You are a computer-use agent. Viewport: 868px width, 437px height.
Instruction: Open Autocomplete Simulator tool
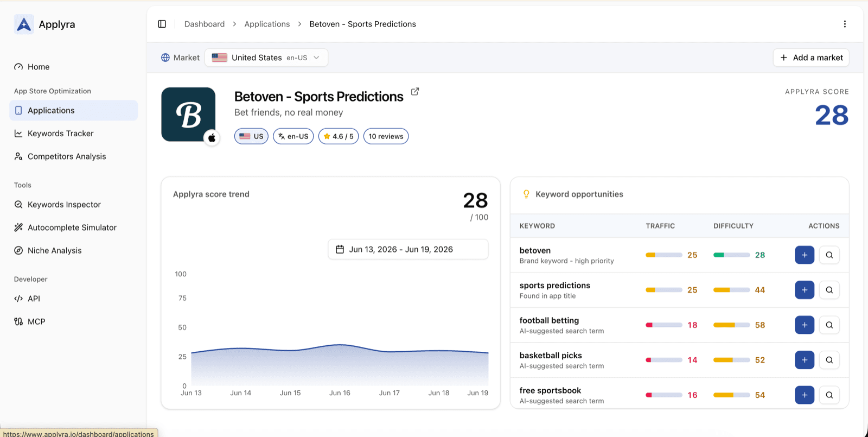click(x=73, y=227)
